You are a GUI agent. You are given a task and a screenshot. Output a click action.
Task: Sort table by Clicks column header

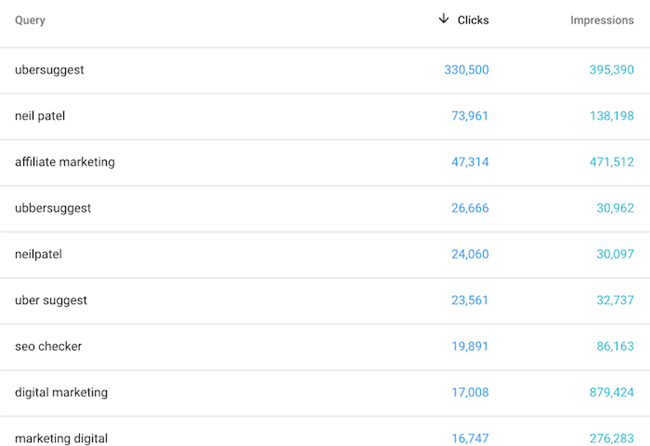(x=473, y=20)
